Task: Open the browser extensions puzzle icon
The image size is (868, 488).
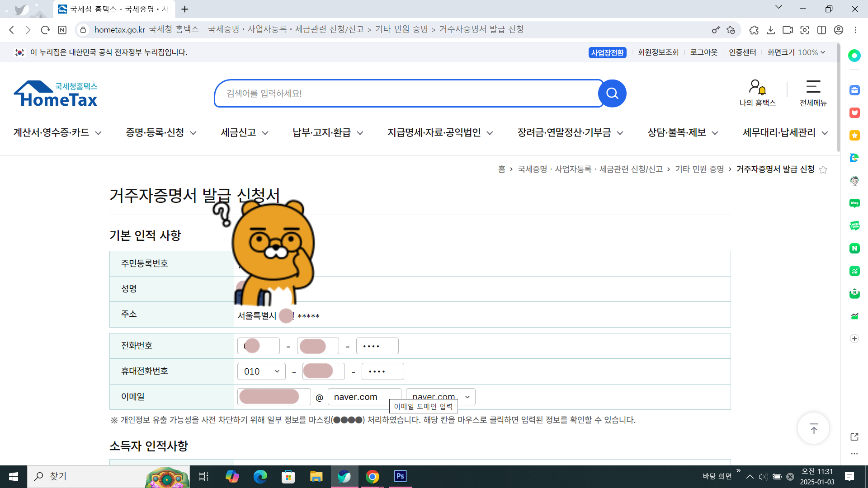Action: [x=754, y=30]
